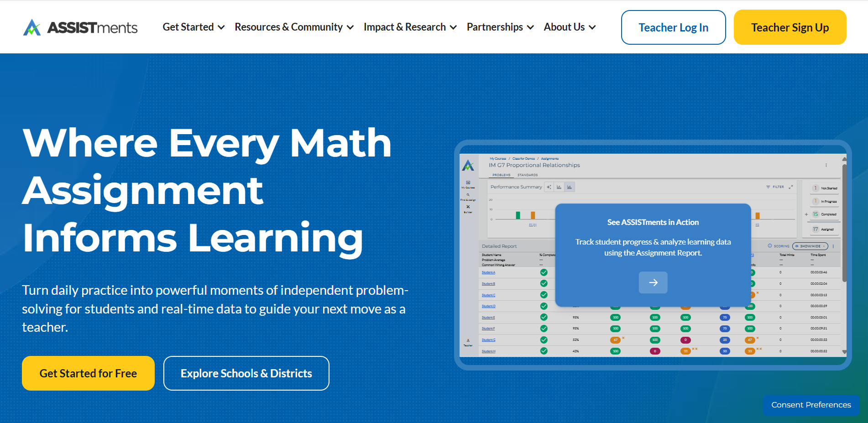This screenshot has width=868, height=423.
Task: Click the expand chart fullscreen icon
Action: coord(791,187)
